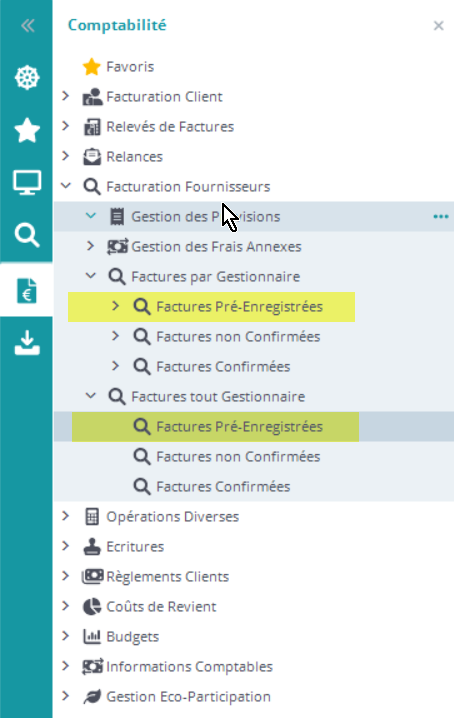Open the download tray icon in sidebar

coord(27,343)
